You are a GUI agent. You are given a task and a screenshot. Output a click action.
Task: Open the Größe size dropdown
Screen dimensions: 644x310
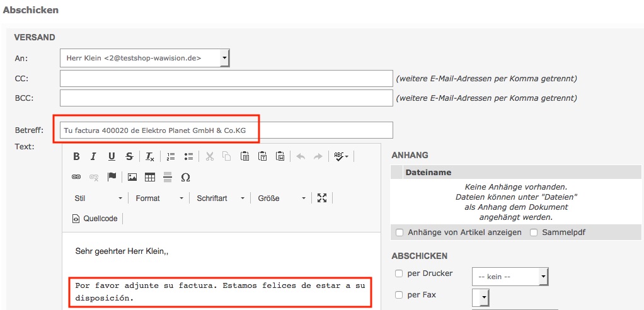click(282, 198)
